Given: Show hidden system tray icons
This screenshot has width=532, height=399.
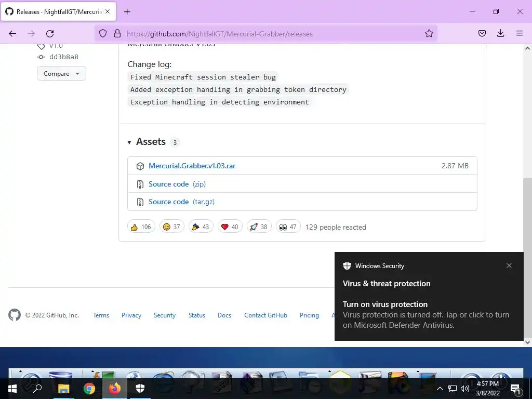Looking at the screenshot, I should [x=440, y=389].
